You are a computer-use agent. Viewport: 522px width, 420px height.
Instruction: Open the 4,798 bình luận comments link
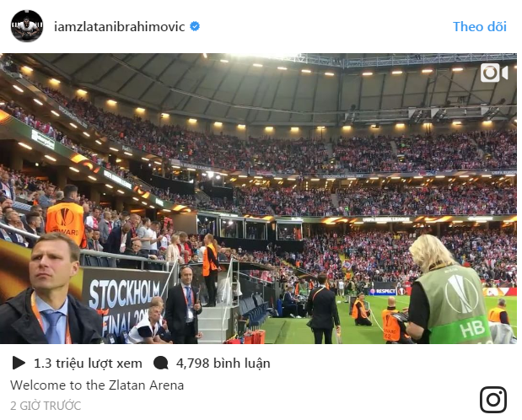click(223, 363)
